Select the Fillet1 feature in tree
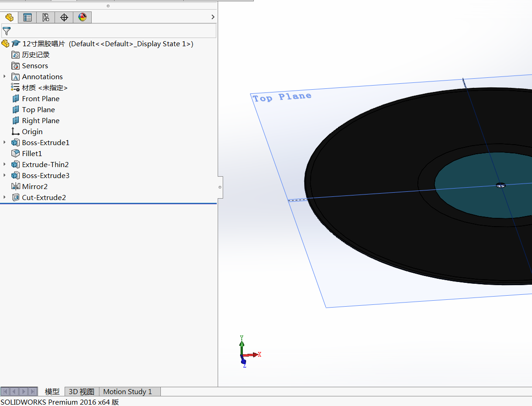Viewport: 532px width, 406px height. 32,154
